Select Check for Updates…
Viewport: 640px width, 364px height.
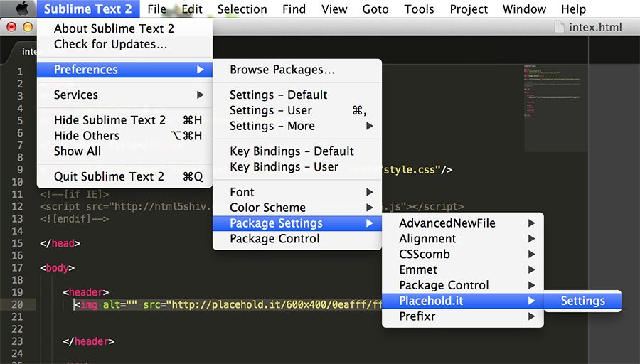coord(124,44)
